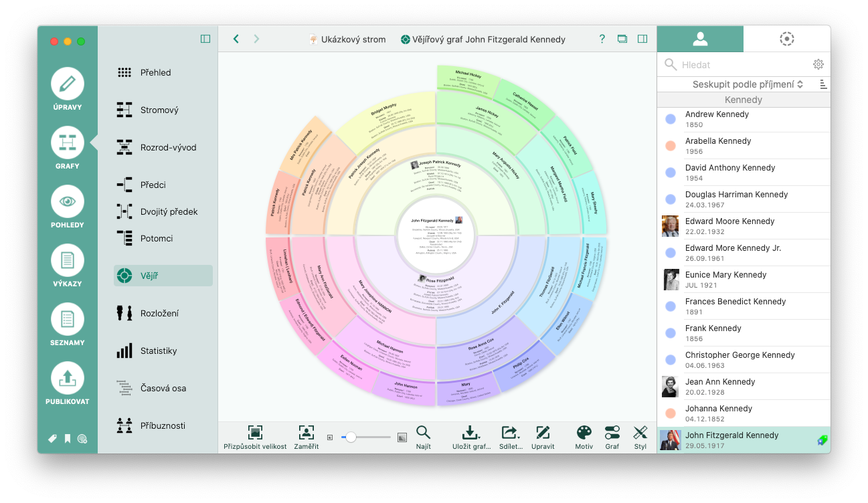Image resolution: width=868 pixels, height=503 pixels.
Task: Toggle the right sidebar panel icon
Action: pyautogui.click(x=642, y=39)
